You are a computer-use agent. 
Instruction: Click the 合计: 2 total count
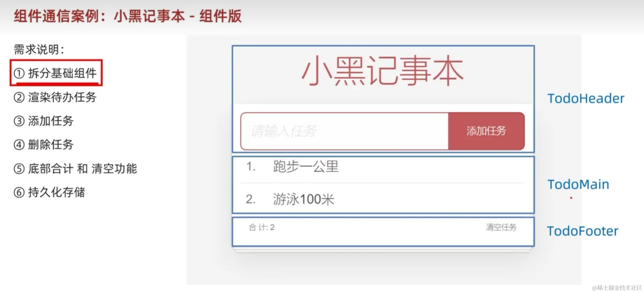pos(261,227)
